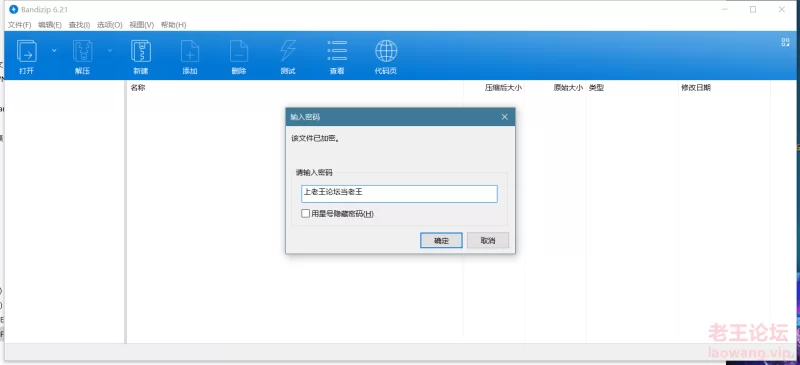
Task: Open the 选项(O) menu
Action: pos(110,25)
